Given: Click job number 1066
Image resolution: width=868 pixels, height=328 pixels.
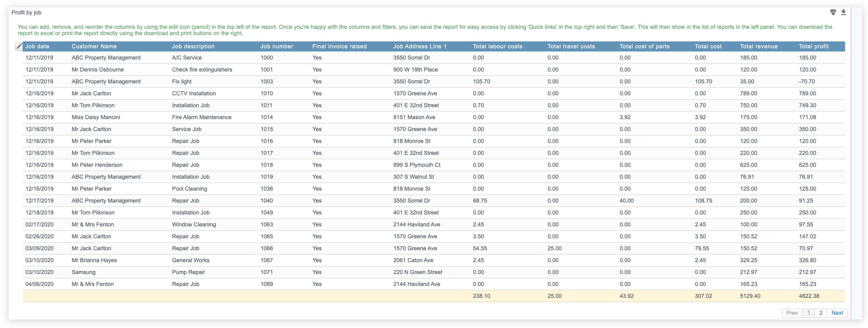Looking at the screenshot, I should 267,248.
